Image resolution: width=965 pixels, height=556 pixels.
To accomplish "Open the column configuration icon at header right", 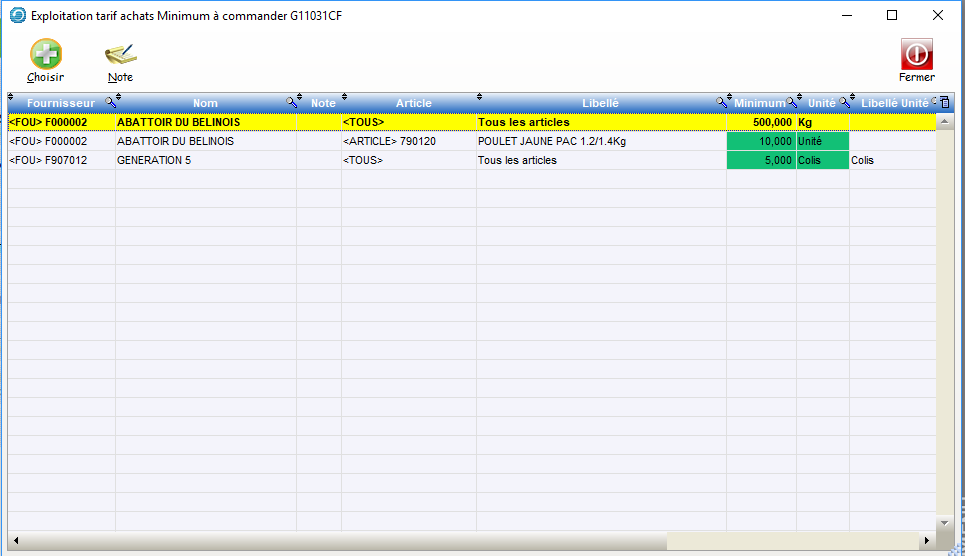I will pos(945,102).
